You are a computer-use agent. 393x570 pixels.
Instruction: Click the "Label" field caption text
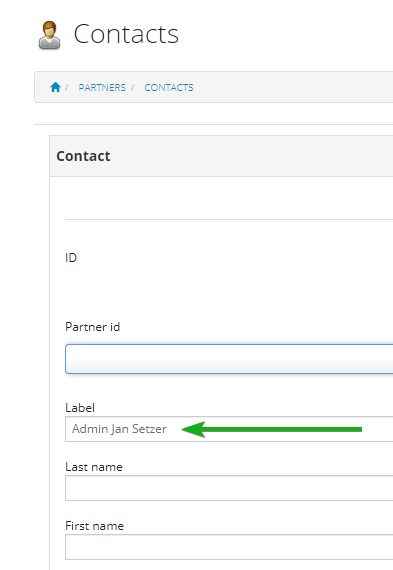80,408
